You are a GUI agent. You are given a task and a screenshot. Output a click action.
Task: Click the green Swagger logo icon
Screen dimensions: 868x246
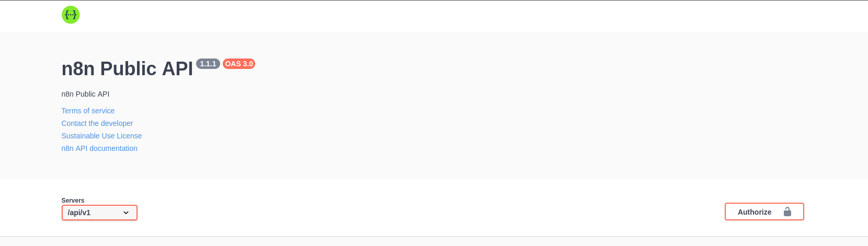71,15
